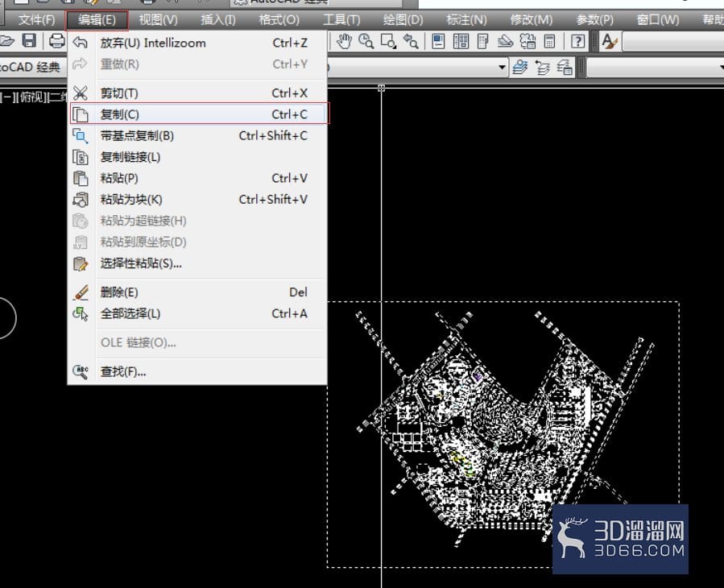Choose 粘贴为块(K) entry
The image size is (724, 588).
click(197, 200)
